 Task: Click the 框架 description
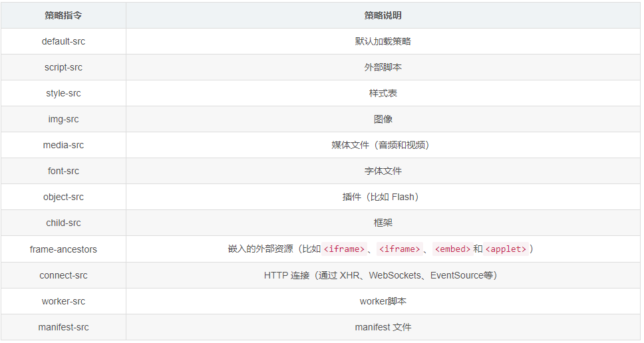(383, 223)
